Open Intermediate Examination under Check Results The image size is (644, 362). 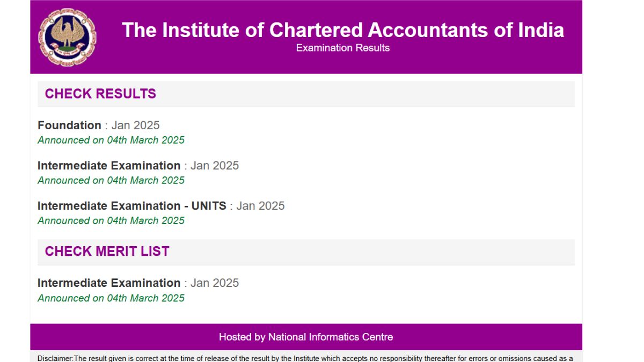(109, 166)
